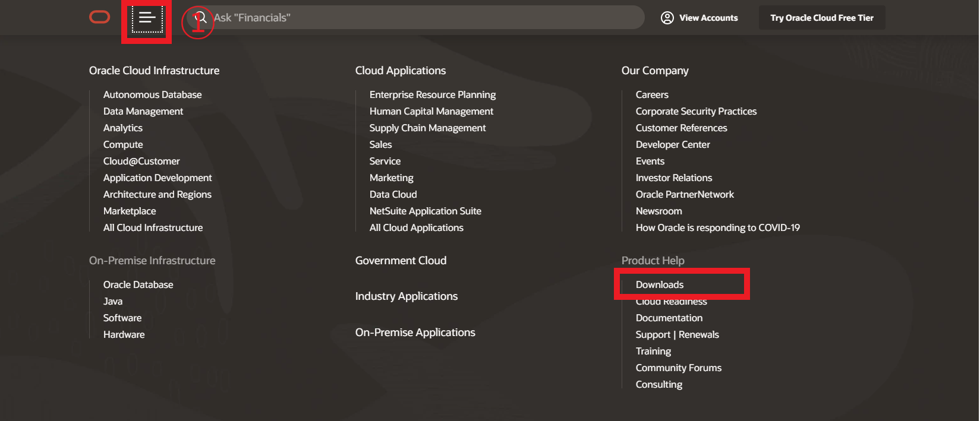Open Data Management link
The height and width of the screenshot is (421, 980).
pyautogui.click(x=143, y=111)
